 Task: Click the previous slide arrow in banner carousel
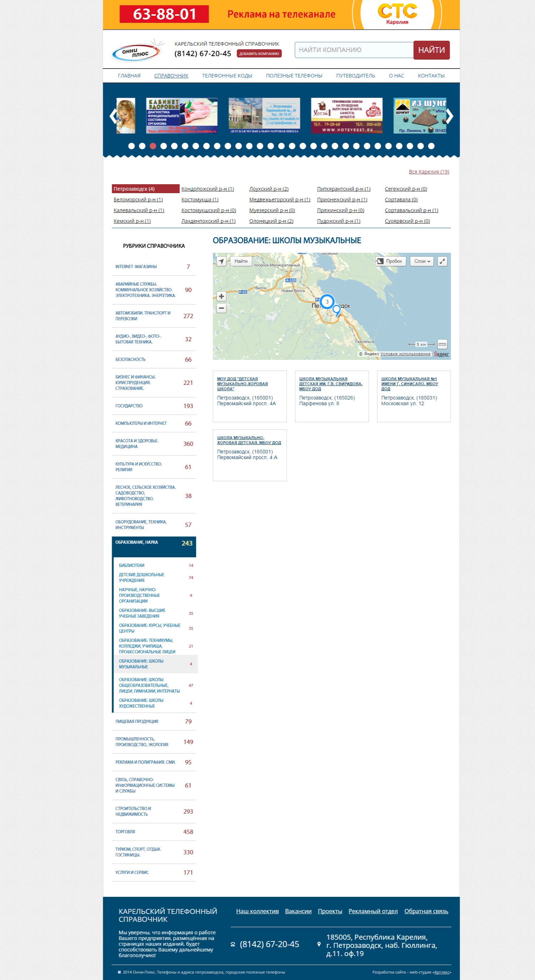113,116
